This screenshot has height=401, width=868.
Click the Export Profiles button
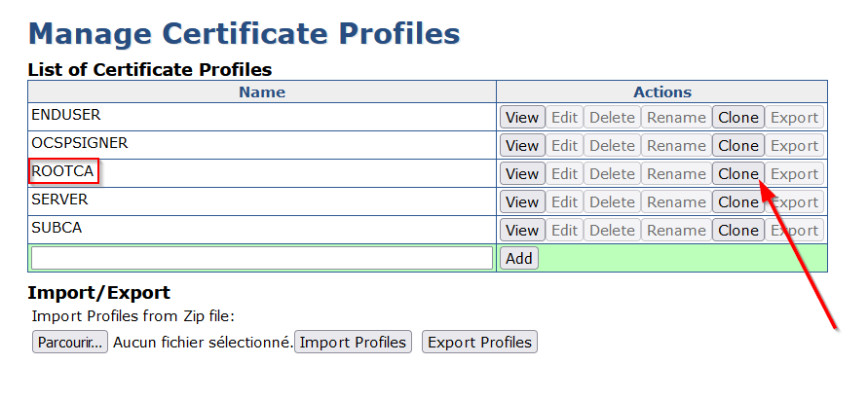point(479,342)
